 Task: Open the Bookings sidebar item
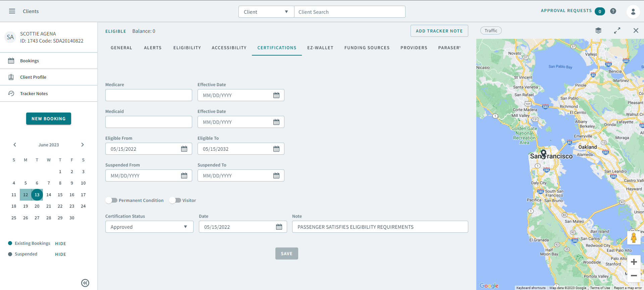tap(49, 61)
